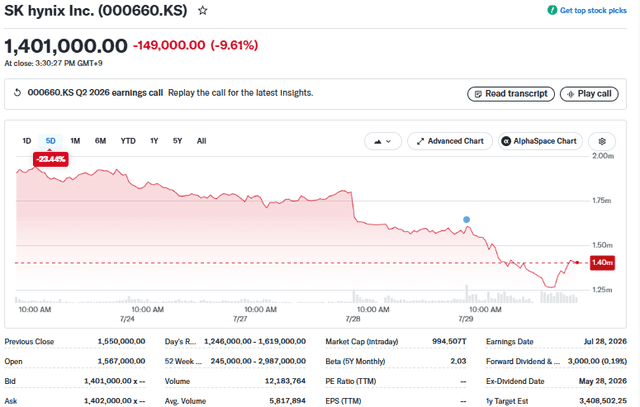Viewport: 640px width, 407px height.
Task: Click the 52 Week range value
Action: tap(258, 361)
